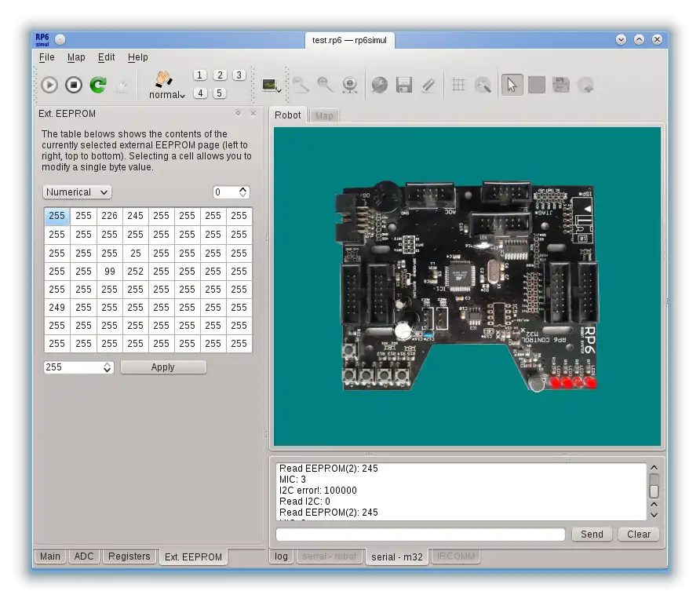Click the green Reset/reload icon
The height and width of the screenshot is (602, 700).
[98, 85]
